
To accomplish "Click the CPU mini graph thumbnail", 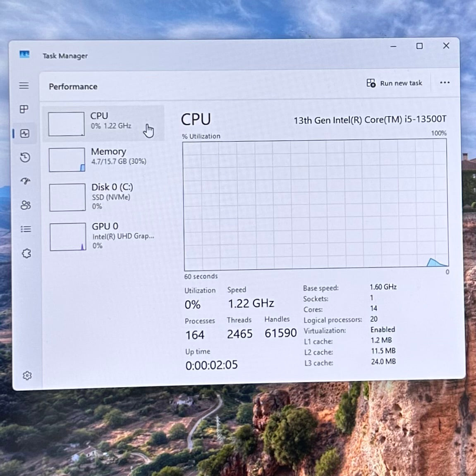I will [x=66, y=124].
